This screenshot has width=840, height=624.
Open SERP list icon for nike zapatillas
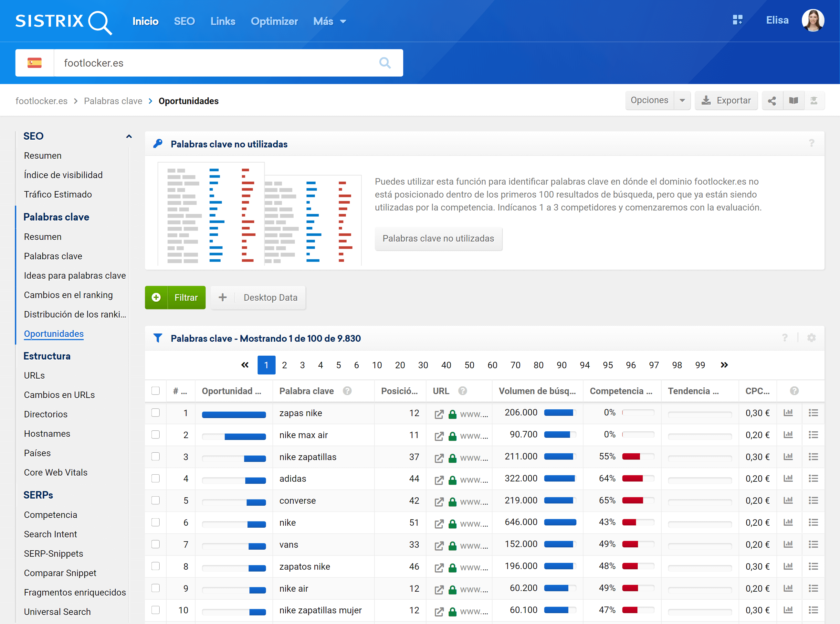pyautogui.click(x=813, y=457)
